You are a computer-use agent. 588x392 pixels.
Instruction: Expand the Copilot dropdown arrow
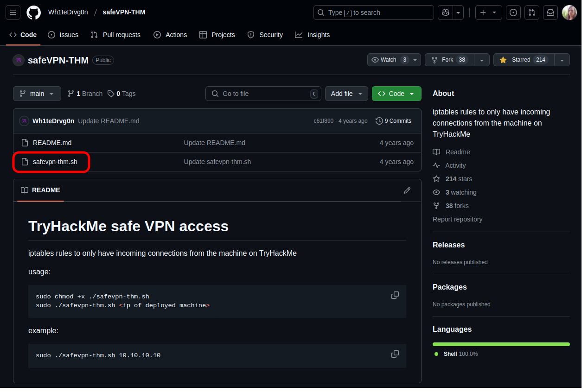(x=458, y=13)
